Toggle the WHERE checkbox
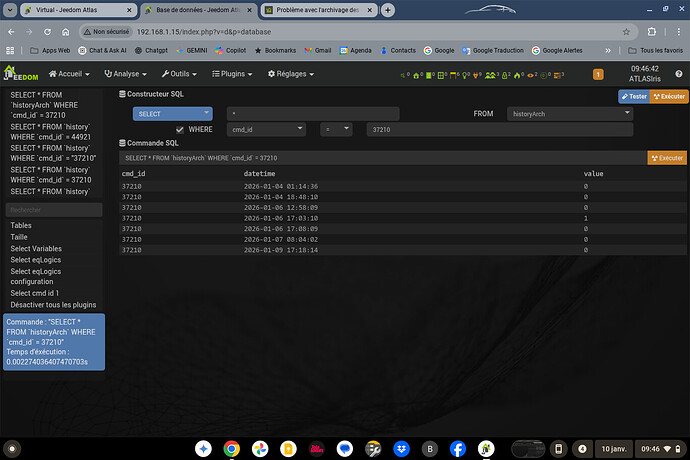The width and height of the screenshot is (690, 460). [180, 129]
